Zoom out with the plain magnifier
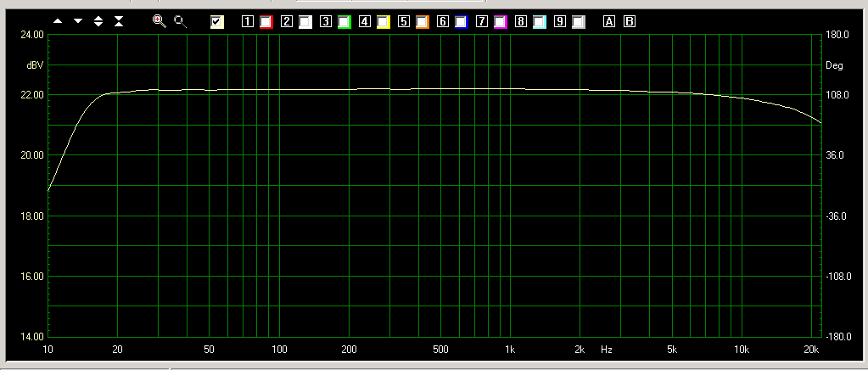The height and width of the screenshot is (370, 868). (x=180, y=21)
